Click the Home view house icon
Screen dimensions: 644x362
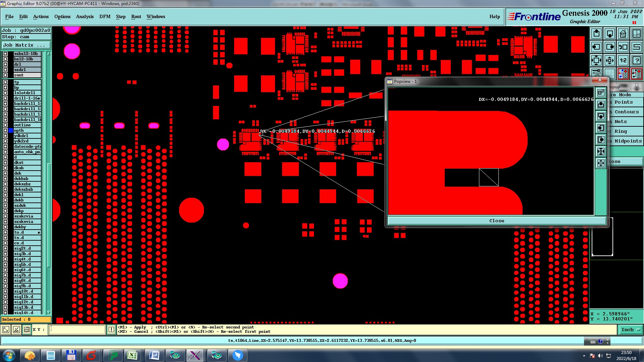coord(623,34)
